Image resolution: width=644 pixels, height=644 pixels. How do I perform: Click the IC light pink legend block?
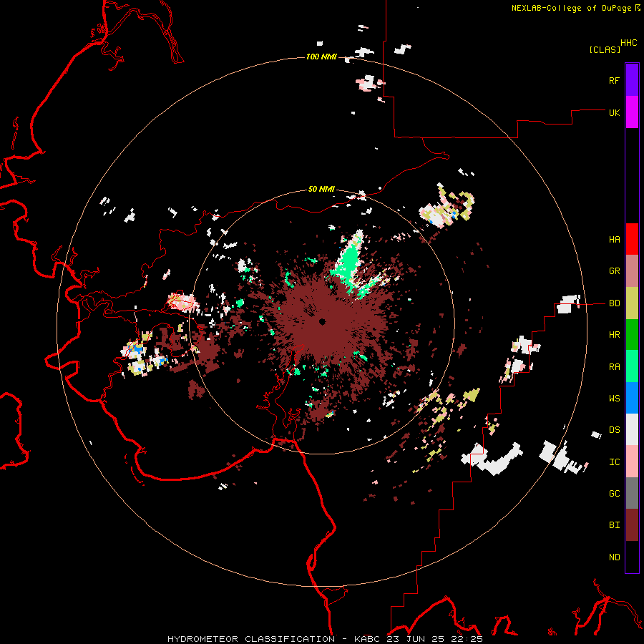coord(632,462)
